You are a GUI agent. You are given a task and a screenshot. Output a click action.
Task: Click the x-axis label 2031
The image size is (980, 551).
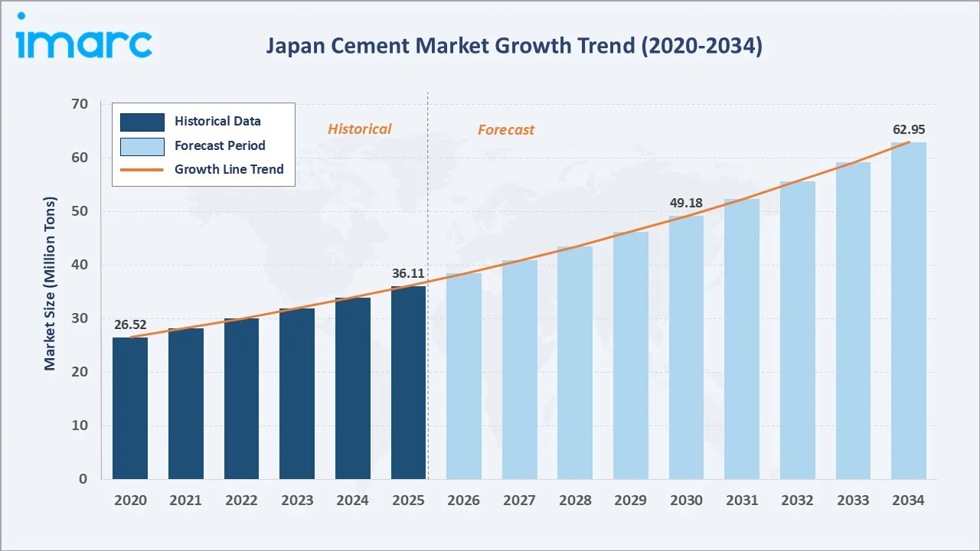(x=742, y=500)
